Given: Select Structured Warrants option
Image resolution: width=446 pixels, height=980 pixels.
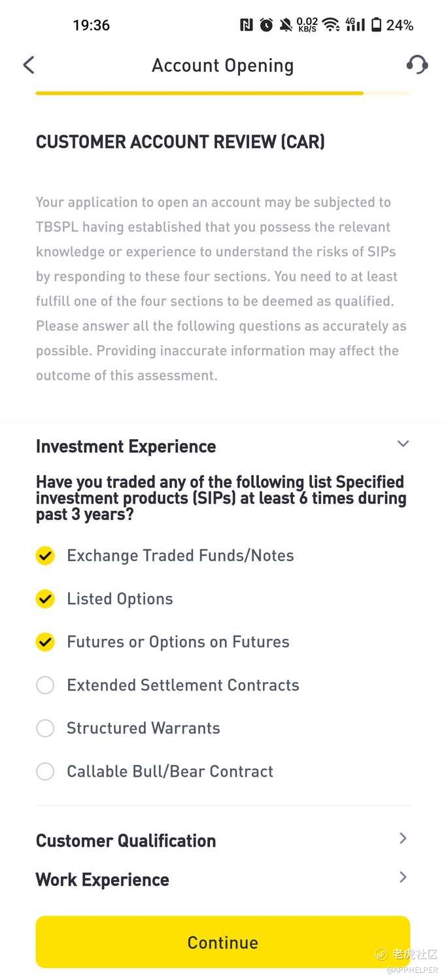Looking at the screenshot, I should (x=45, y=728).
